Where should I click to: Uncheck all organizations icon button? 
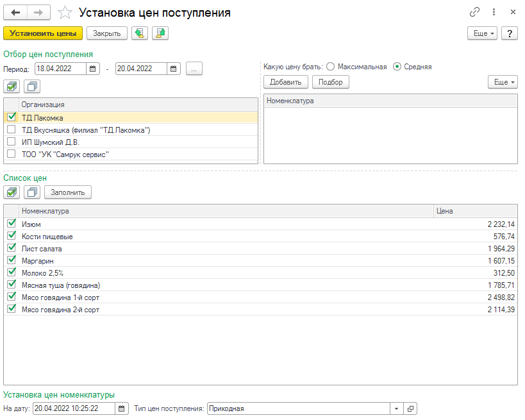(x=32, y=86)
